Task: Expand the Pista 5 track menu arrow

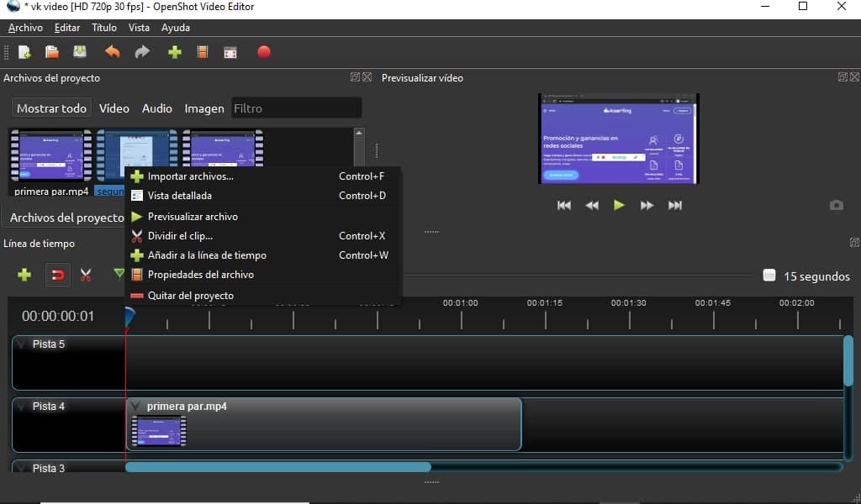Action: [22, 344]
